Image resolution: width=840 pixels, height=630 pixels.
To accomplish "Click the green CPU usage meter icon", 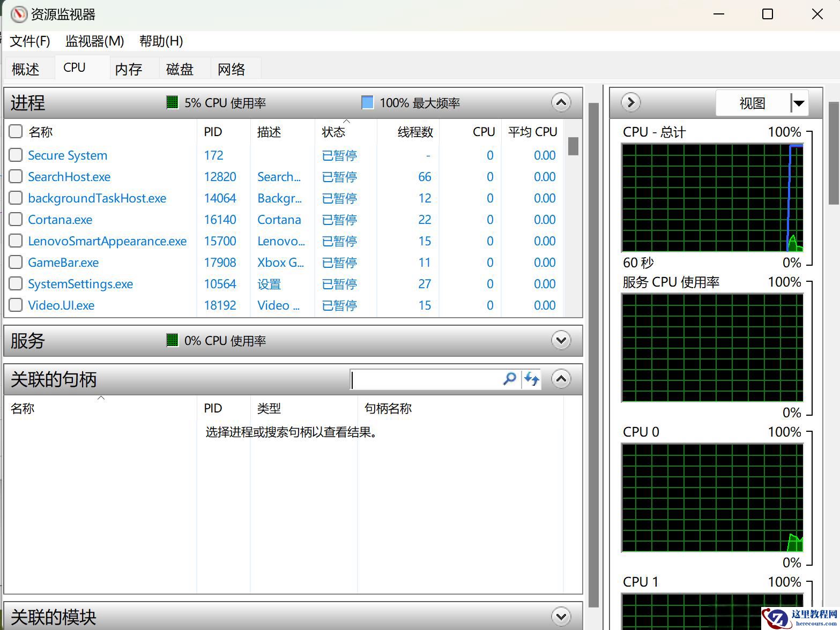I will 172,102.
